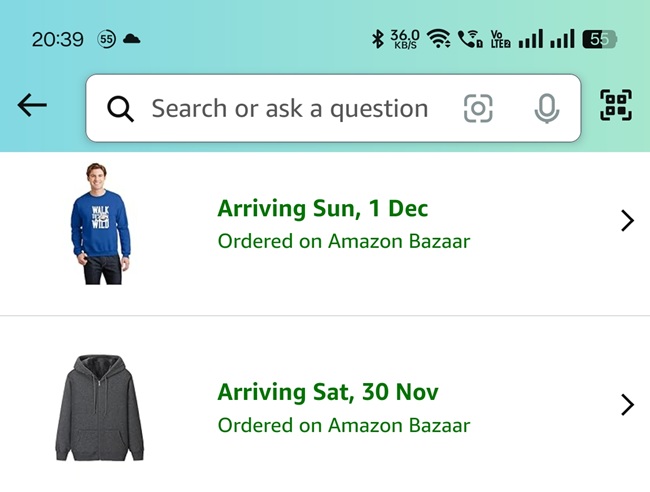Expand the 30 Nov order chevron
The image size is (650, 492).
point(627,405)
